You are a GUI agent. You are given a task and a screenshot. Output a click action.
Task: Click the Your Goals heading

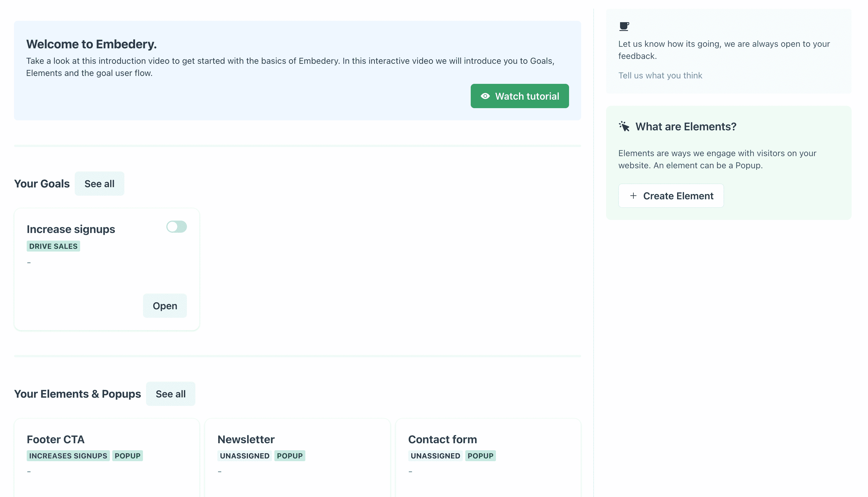42,184
